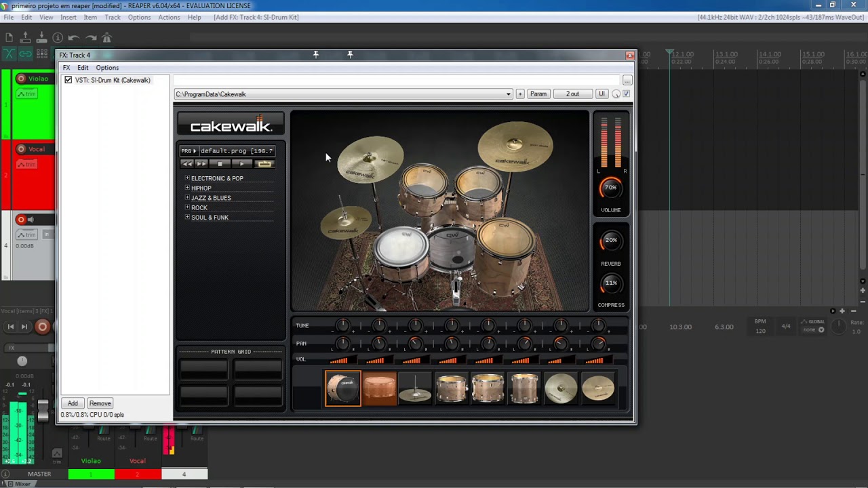Click the Param button
This screenshot has height=488, width=868.
coord(538,94)
